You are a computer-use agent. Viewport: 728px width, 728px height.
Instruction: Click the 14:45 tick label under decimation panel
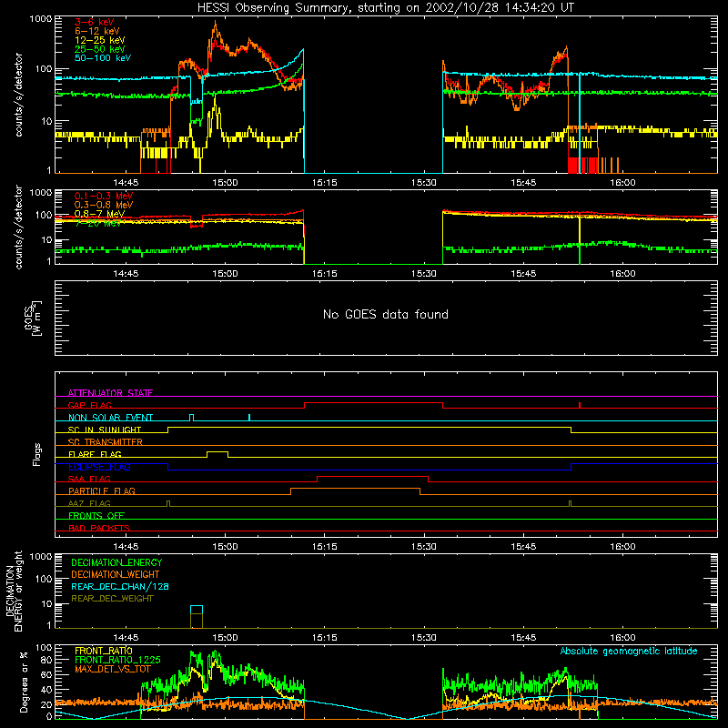[x=126, y=638]
